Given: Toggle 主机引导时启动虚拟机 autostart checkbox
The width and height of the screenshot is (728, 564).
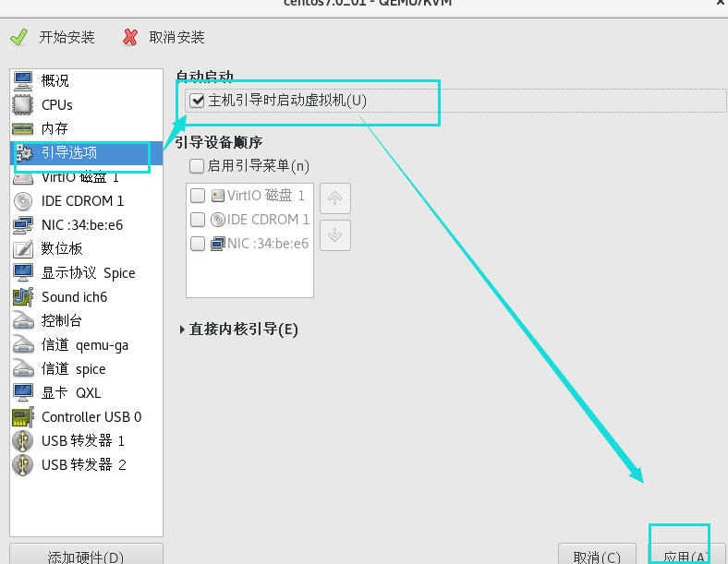Looking at the screenshot, I should [x=197, y=101].
